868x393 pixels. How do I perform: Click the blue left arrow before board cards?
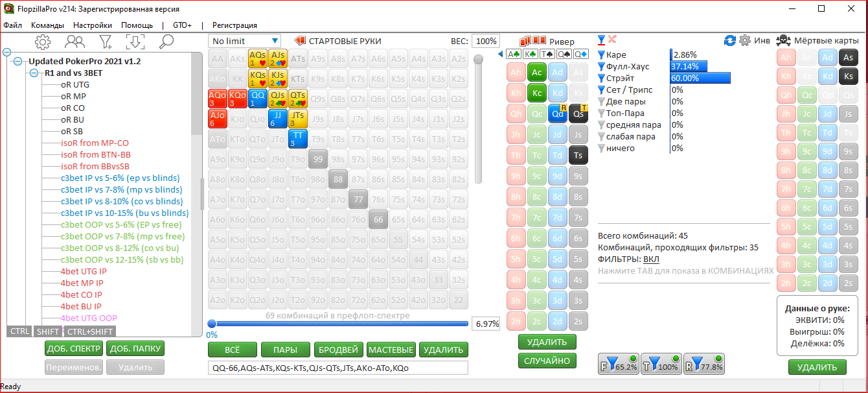[x=500, y=54]
